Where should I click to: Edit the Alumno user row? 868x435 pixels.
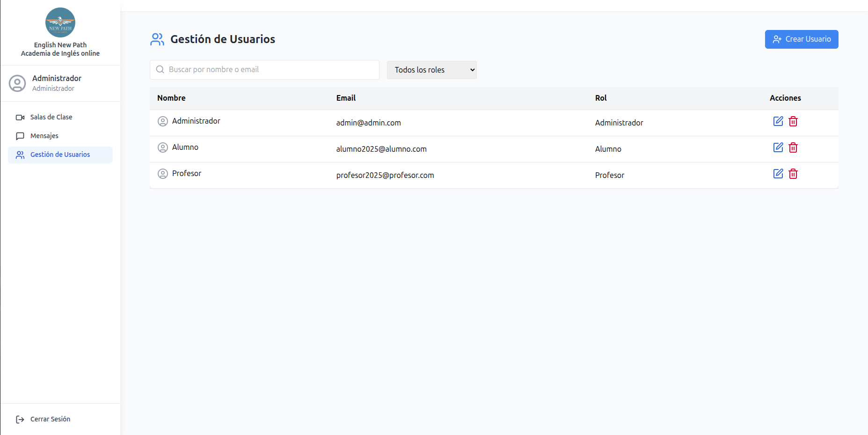[x=778, y=147]
